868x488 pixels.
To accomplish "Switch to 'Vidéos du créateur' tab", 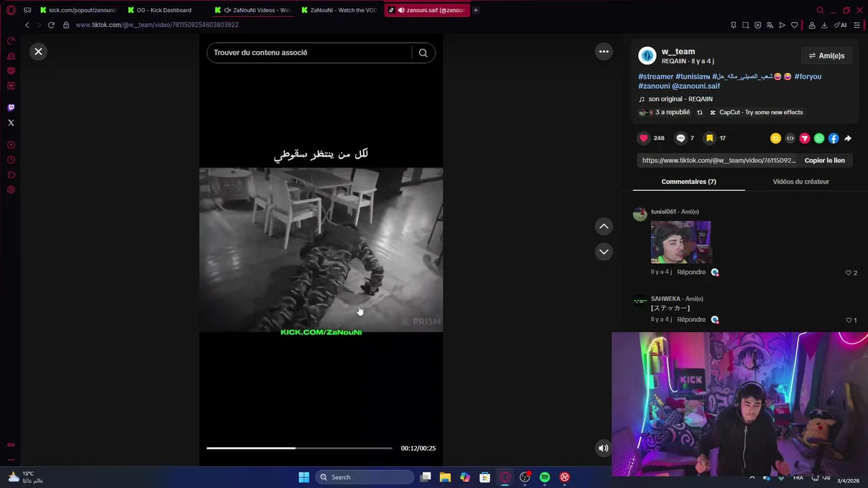I will (x=801, y=182).
